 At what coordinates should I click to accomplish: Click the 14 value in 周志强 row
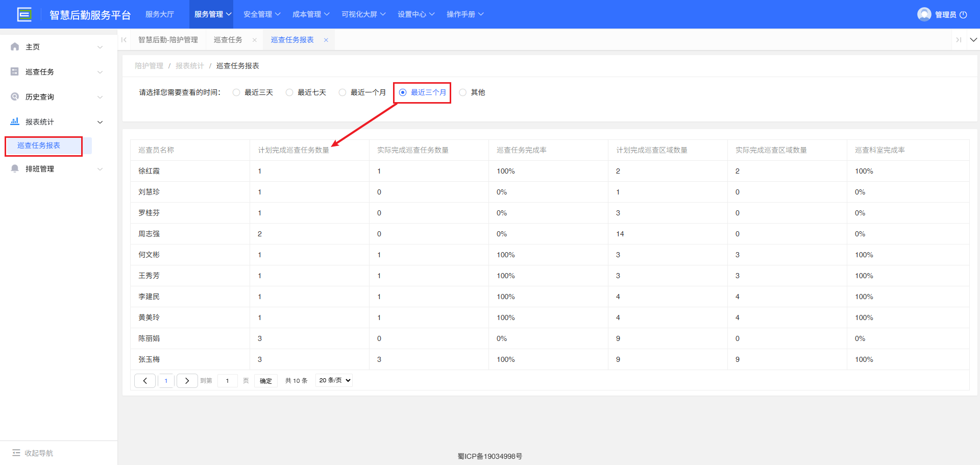point(620,234)
